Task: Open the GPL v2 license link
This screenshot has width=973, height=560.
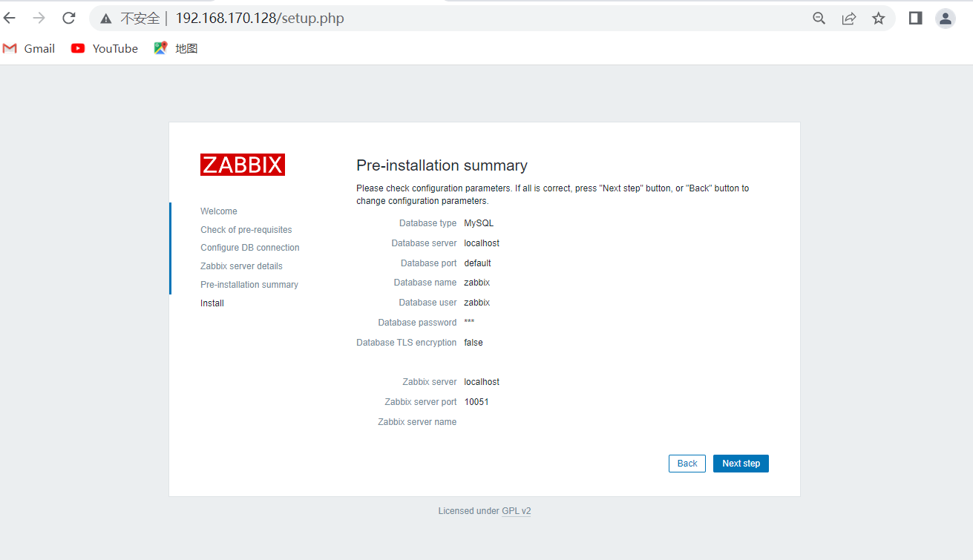Action: (x=517, y=511)
